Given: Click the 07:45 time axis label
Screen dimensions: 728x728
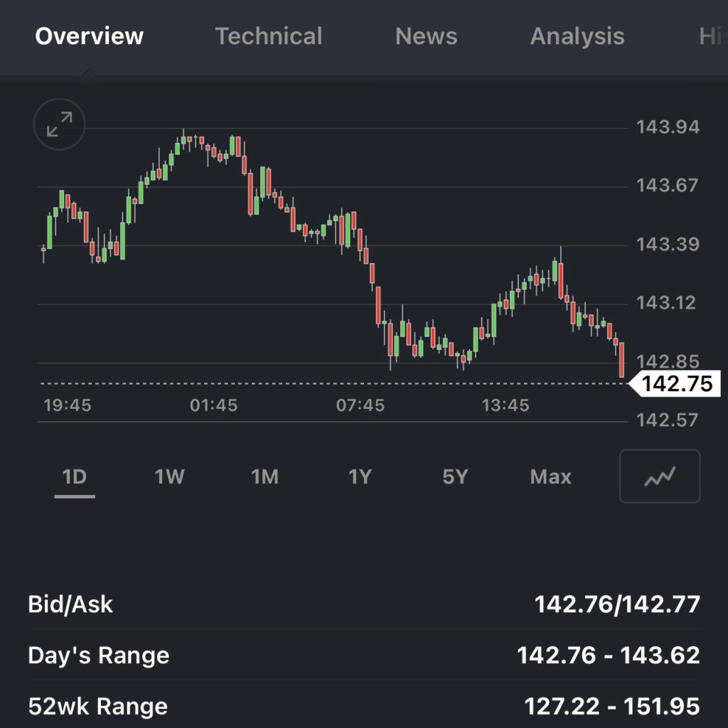Looking at the screenshot, I should 360,406.
